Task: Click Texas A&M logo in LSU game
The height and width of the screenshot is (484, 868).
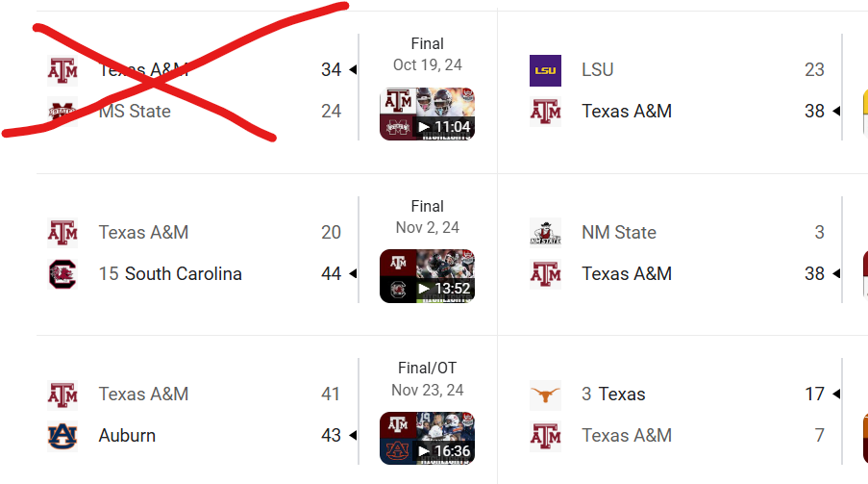Action: click(x=545, y=112)
